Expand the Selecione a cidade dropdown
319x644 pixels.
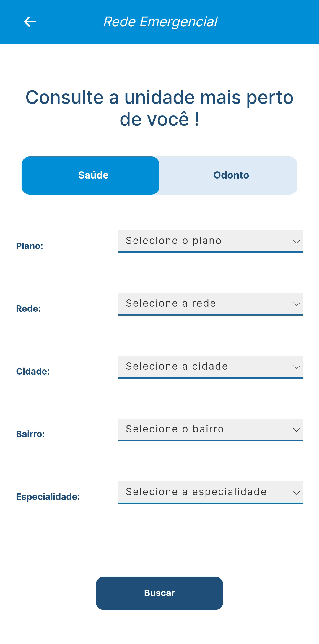click(211, 367)
